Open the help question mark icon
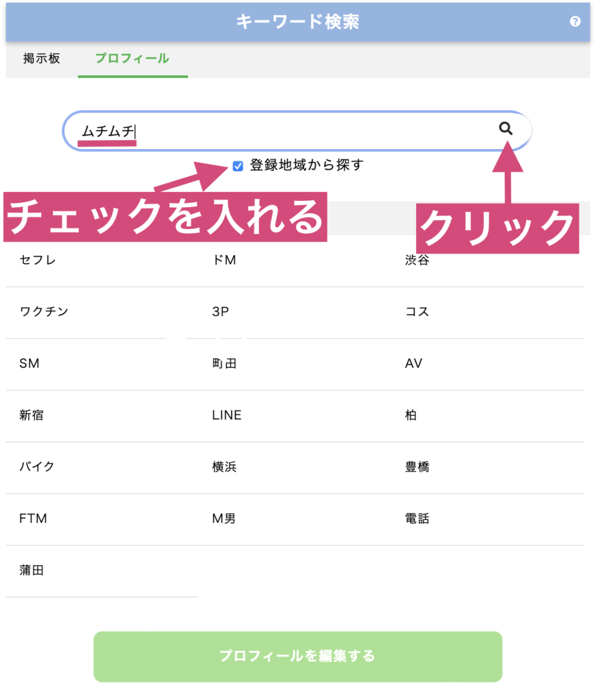Image resolution: width=602 pixels, height=700 pixels. coord(575,22)
